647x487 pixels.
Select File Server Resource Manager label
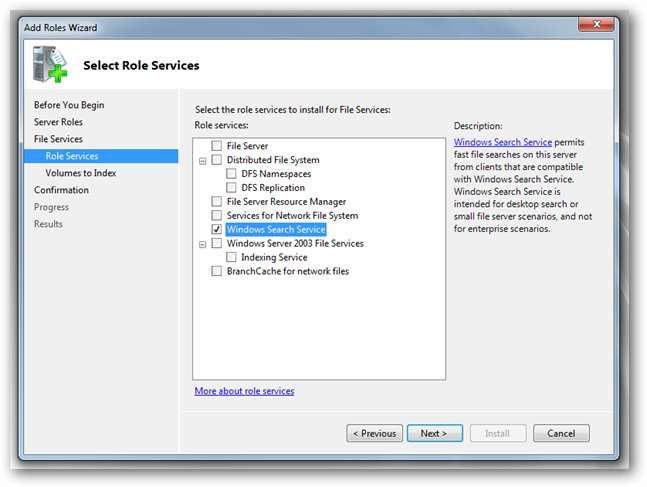click(x=286, y=201)
